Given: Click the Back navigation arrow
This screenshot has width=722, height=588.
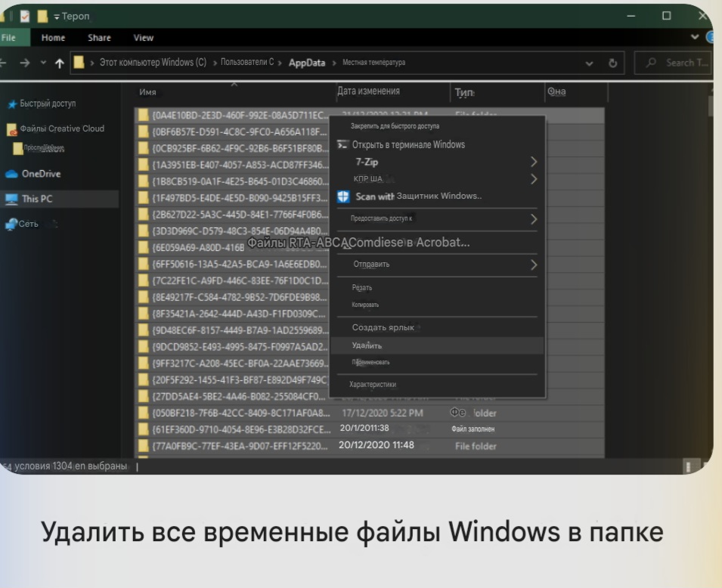Looking at the screenshot, I should point(3,63).
